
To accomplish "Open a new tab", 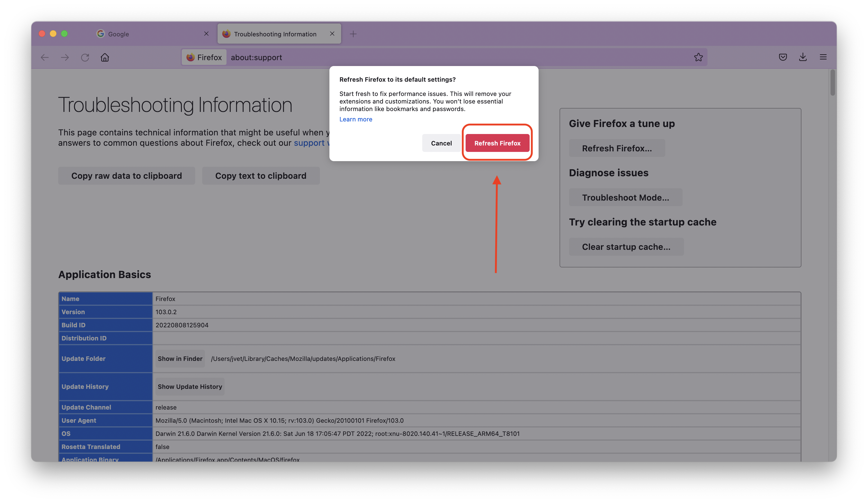I will tap(353, 34).
